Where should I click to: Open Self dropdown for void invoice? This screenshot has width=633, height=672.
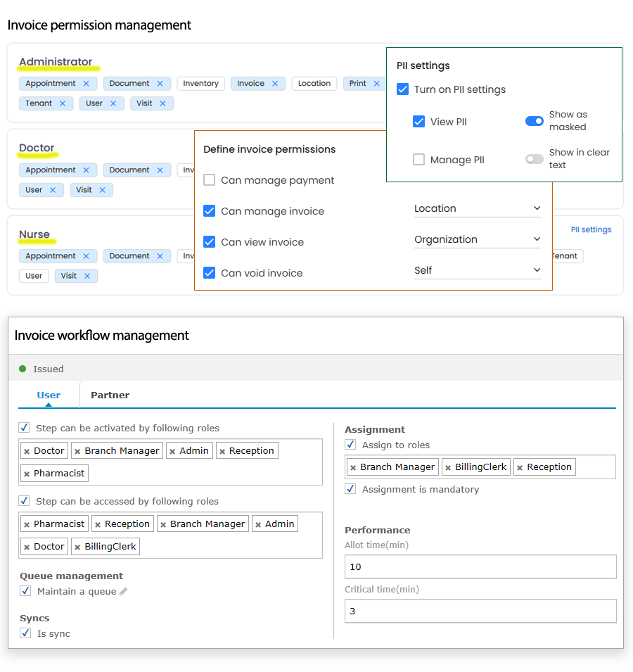[x=478, y=270]
